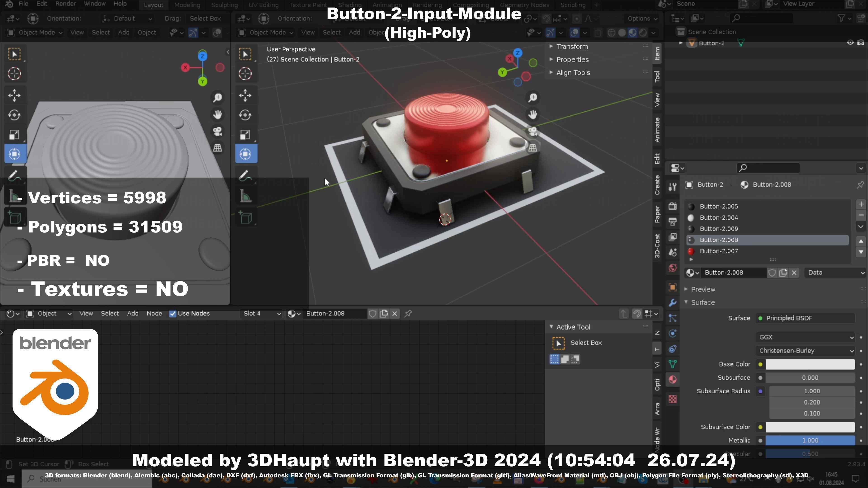Activate Select Box tool in right viewport toolbar

[246, 54]
